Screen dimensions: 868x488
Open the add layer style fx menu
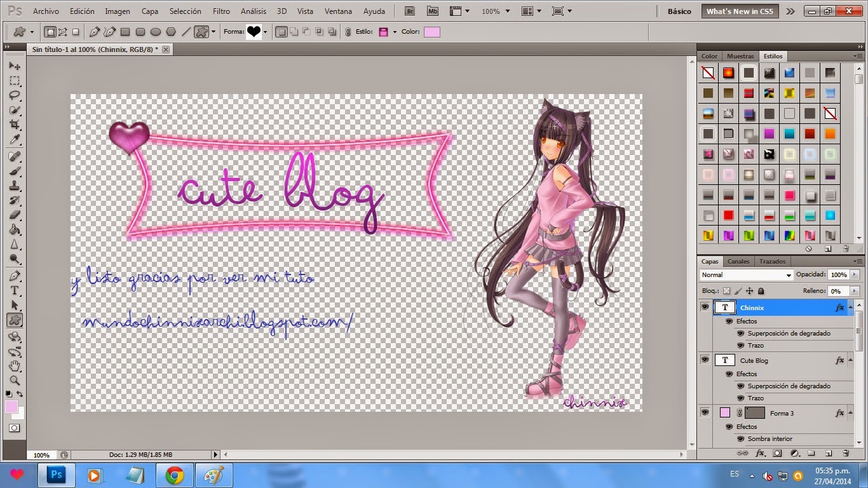coord(760,453)
